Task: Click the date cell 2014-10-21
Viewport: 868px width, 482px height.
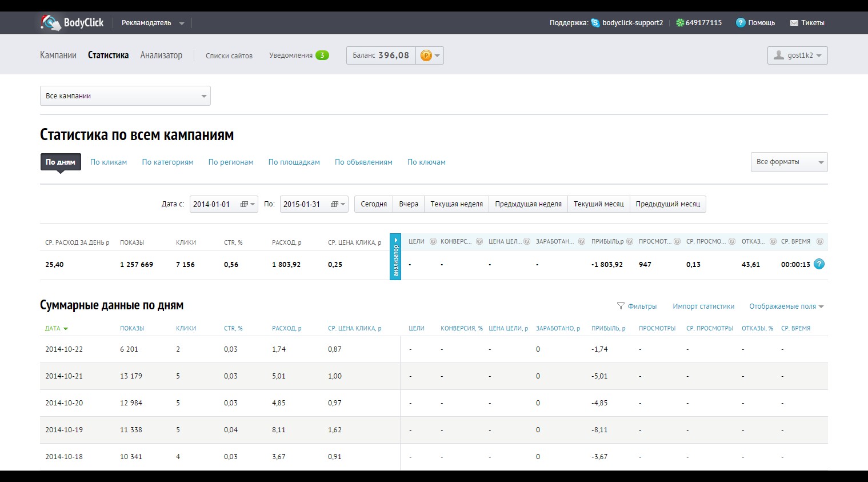Action: 64,376
